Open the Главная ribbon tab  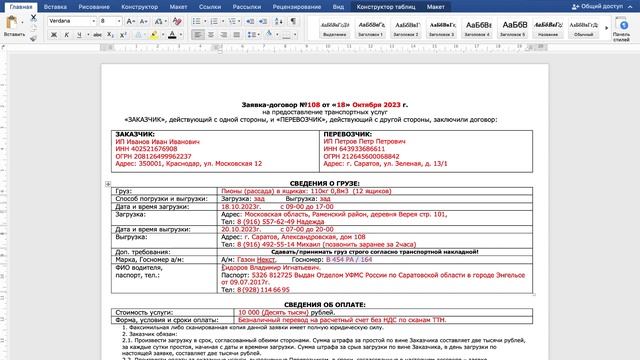coord(21,7)
